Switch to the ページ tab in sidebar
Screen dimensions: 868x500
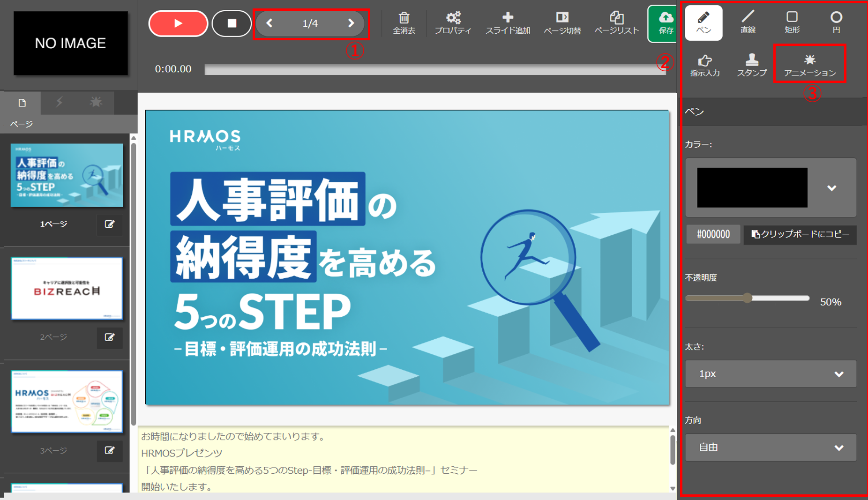(x=22, y=103)
